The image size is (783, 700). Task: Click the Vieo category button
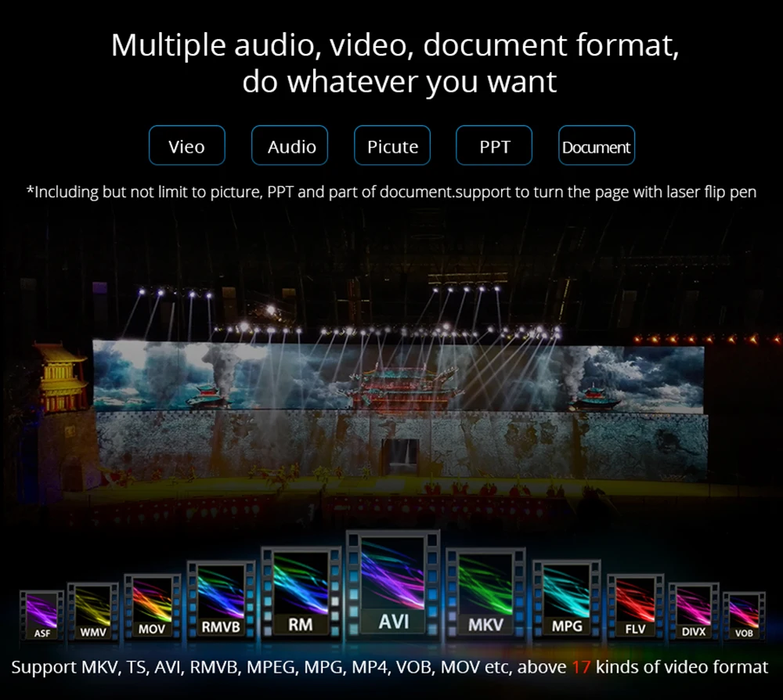pos(187,146)
